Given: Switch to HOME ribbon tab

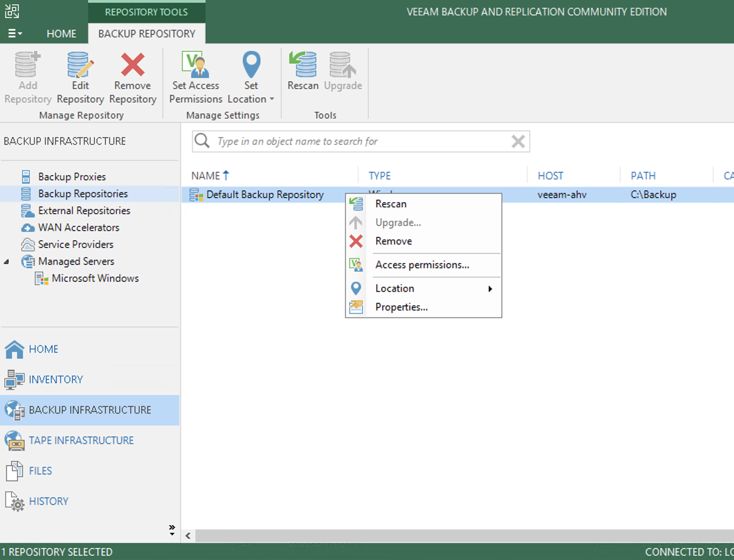Looking at the screenshot, I should [x=61, y=33].
